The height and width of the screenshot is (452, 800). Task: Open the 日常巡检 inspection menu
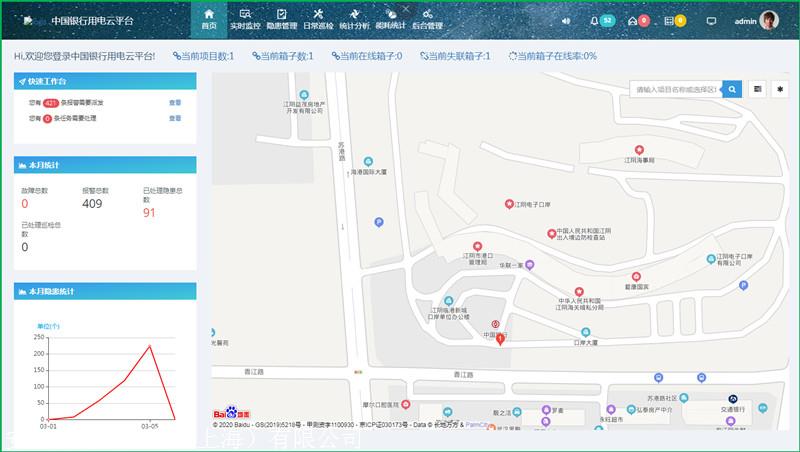(x=318, y=20)
